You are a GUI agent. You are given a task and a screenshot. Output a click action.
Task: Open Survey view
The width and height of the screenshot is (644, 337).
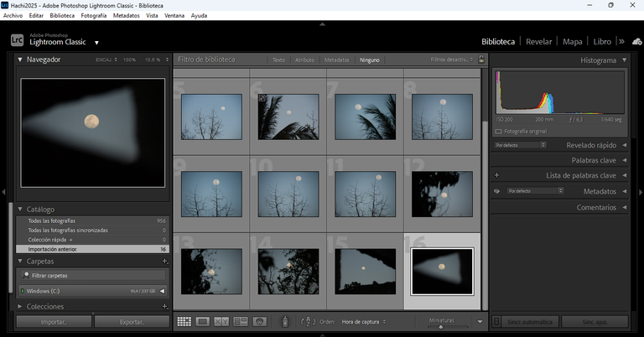(x=241, y=322)
